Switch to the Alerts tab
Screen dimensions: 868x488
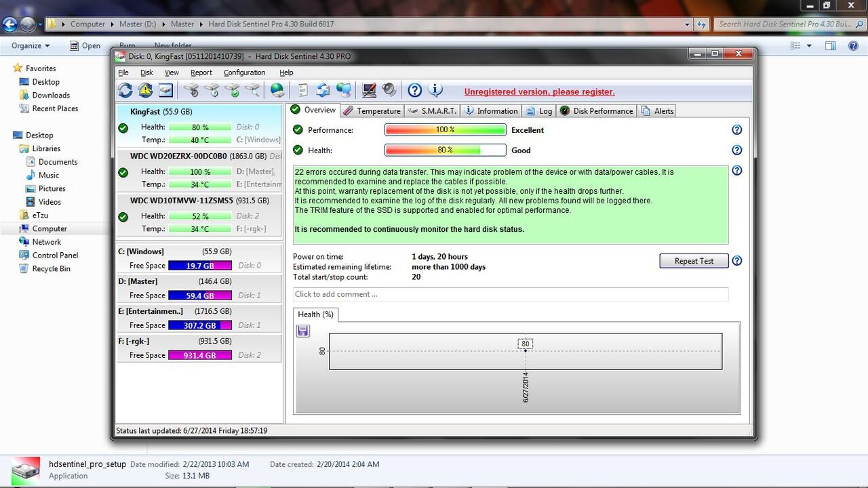tap(657, 111)
